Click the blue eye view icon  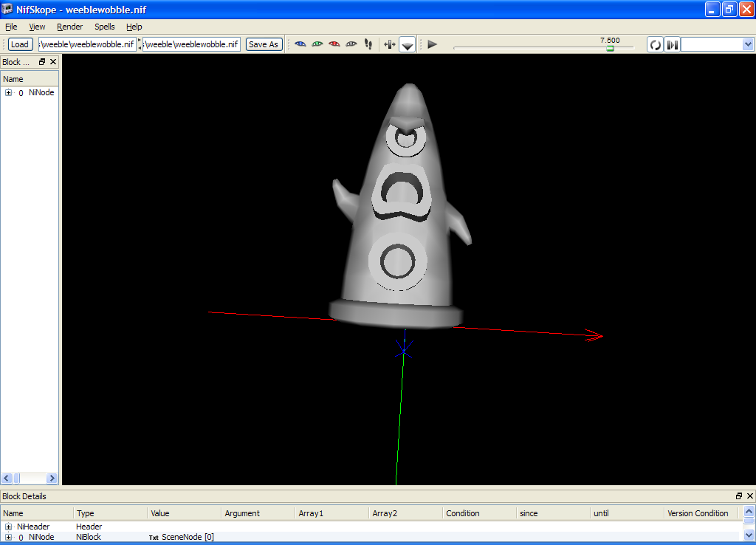300,44
